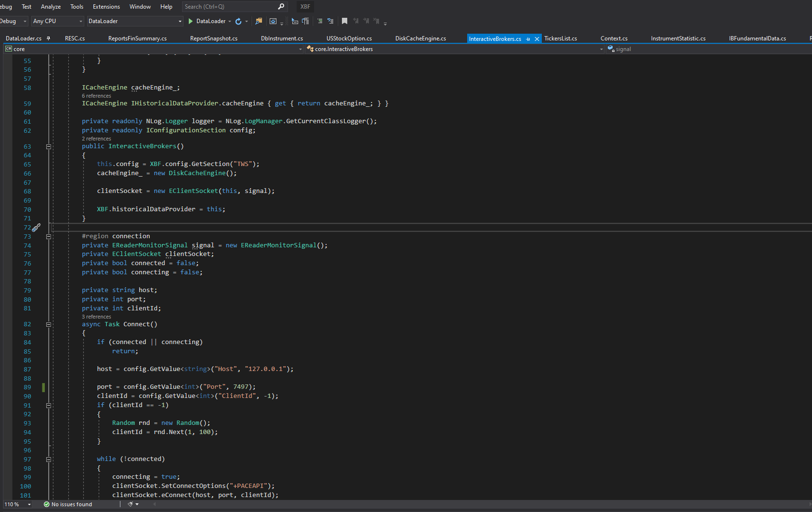Switch to the TickersList.cs tab
The width and height of the screenshot is (812, 512).
[561, 38]
